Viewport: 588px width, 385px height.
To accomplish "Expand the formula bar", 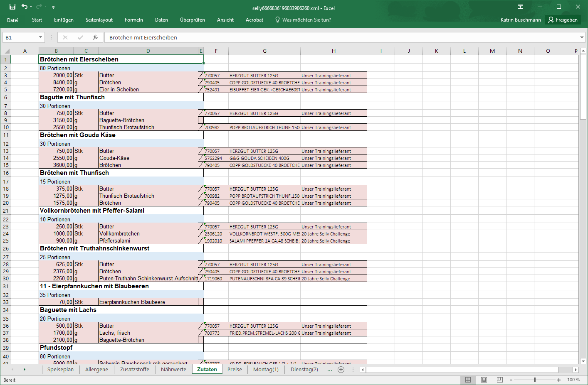I will tap(582, 37).
